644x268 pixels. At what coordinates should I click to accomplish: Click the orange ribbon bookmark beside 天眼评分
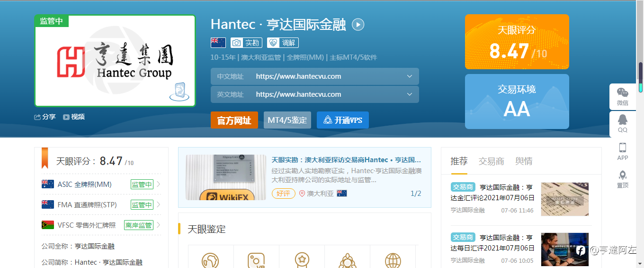(45, 157)
